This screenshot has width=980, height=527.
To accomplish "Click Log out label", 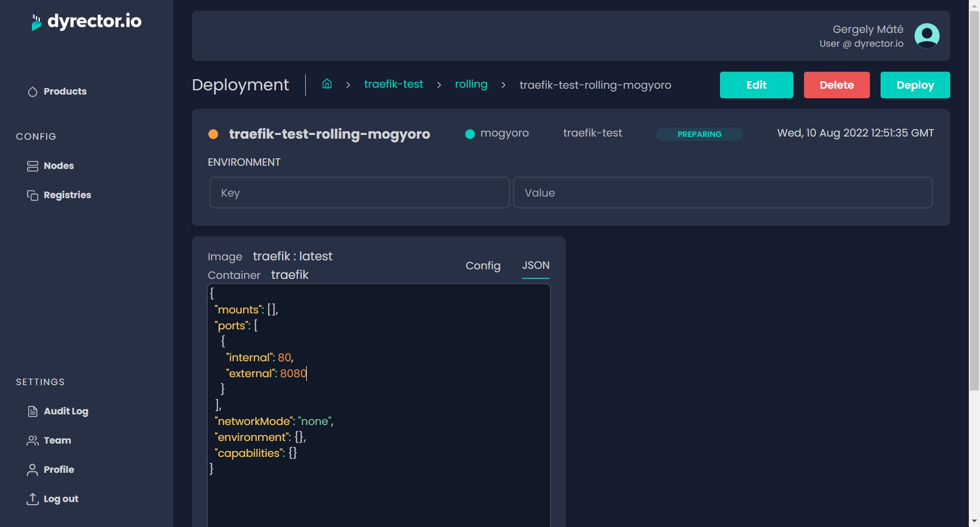I will (x=61, y=499).
